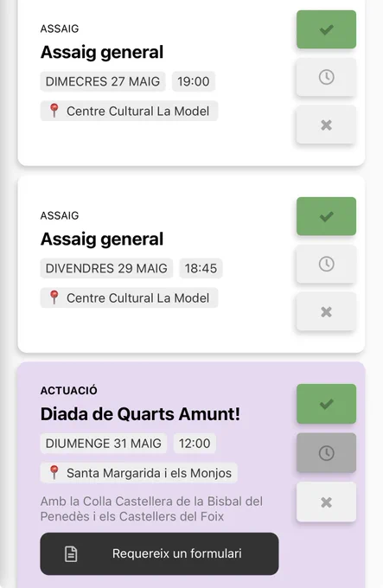Decline the Dimecres 27 Maig Assaig general
Viewport: 383px width, 588px height.
[326, 125]
